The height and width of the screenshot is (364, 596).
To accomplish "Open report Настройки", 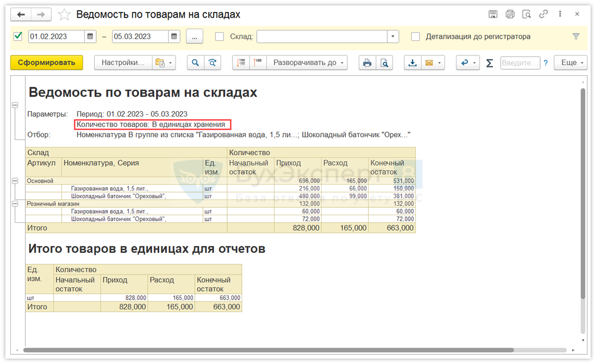I will click(123, 63).
